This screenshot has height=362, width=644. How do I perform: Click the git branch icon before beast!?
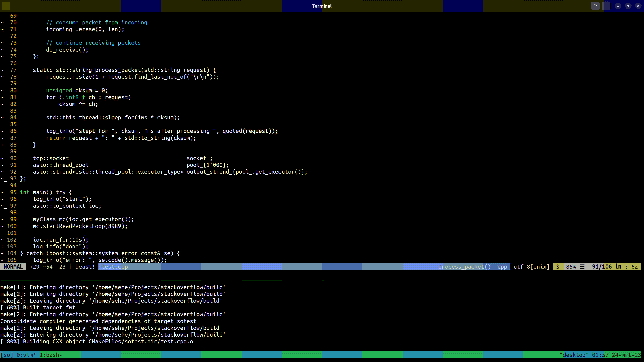(71, 267)
